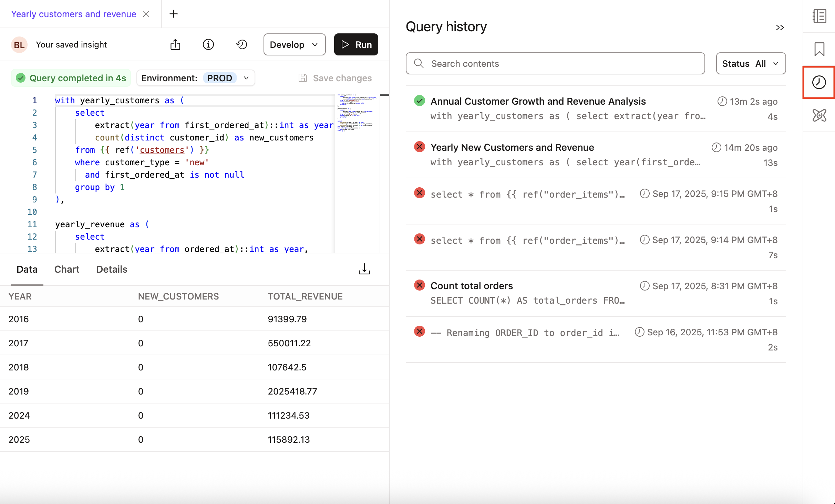
Task: Open the Status All filter dropdown
Action: 750,63
